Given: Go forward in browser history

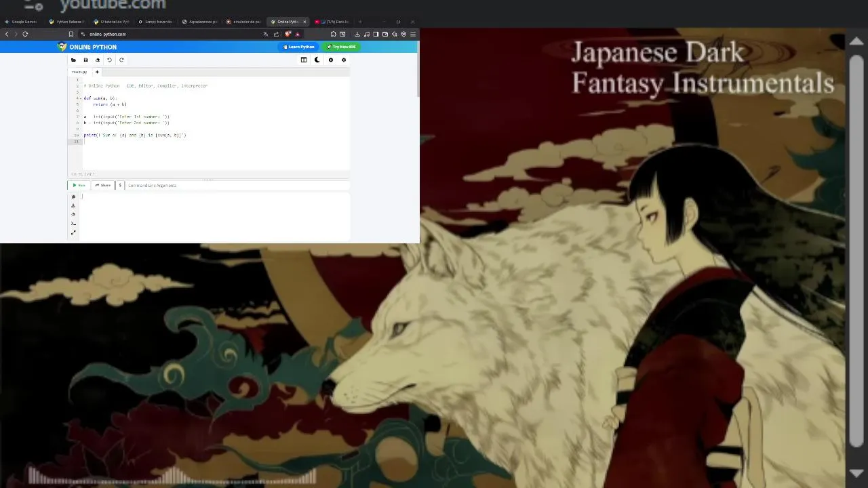Looking at the screenshot, I should (16, 34).
